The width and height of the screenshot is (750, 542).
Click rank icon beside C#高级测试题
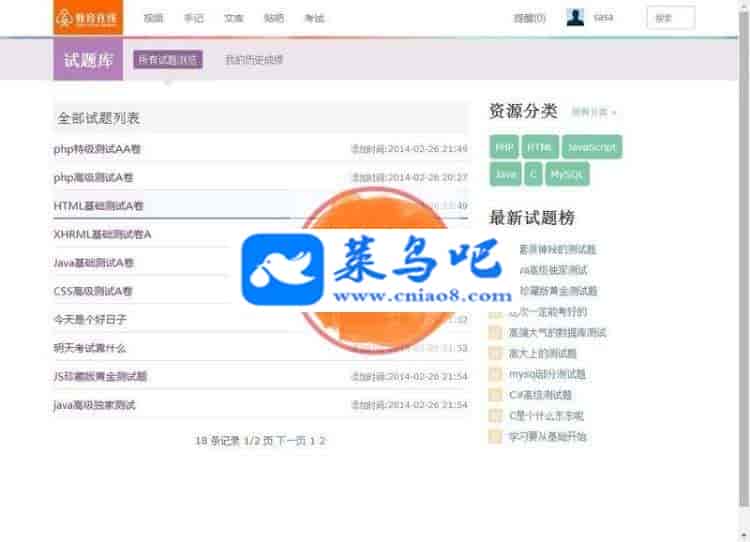[495, 395]
